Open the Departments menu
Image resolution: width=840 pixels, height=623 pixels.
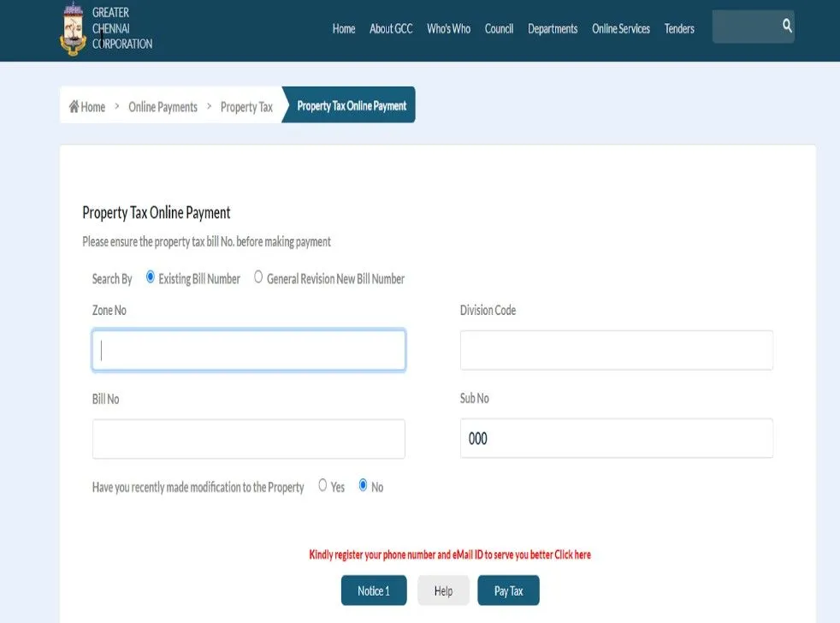[x=553, y=28]
